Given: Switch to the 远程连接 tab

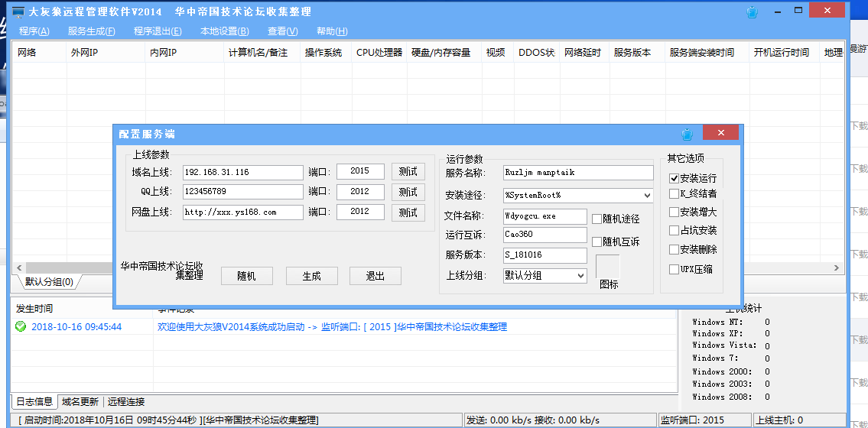Looking at the screenshot, I should tap(126, 401).
